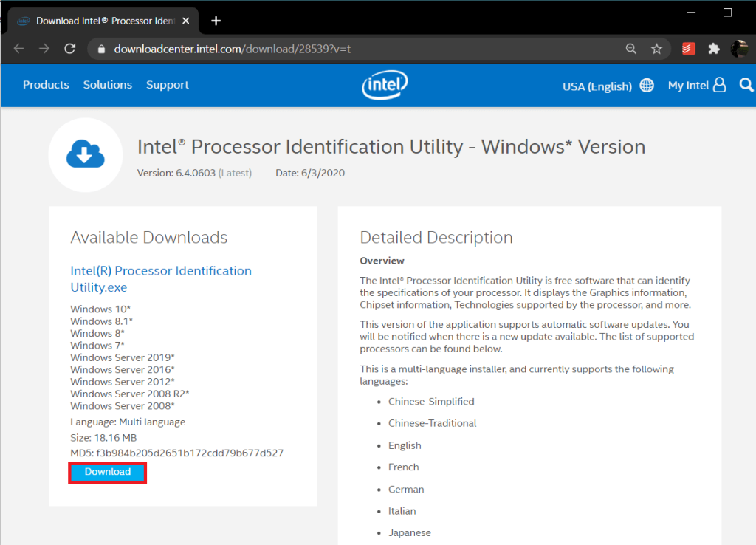756x545 pixels.
Task: Bookmark this page with the star icon
Action: pos(656,49)
